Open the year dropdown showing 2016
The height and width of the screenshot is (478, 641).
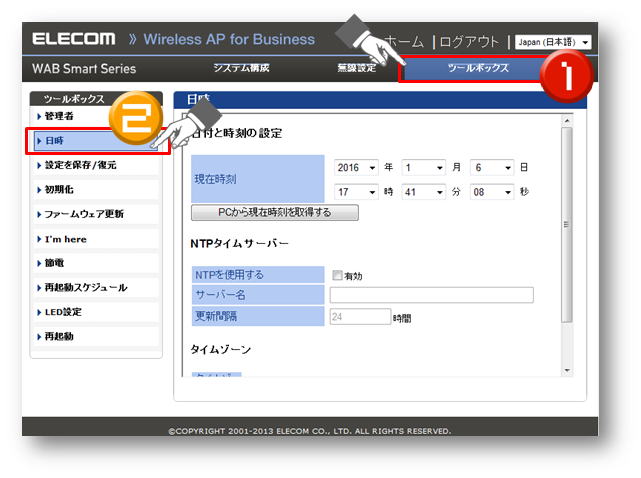356,168
